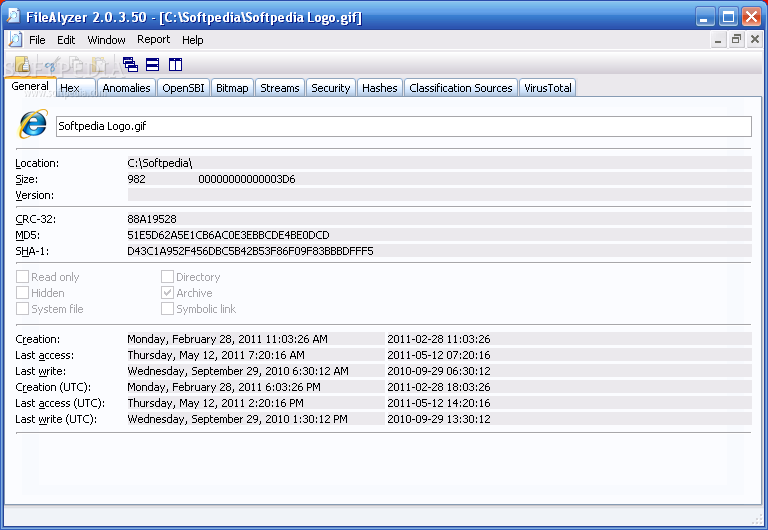Click the hex size 00000000000003D6
Viewport: 768px width, 530px height.
click(x=247, y=179)
